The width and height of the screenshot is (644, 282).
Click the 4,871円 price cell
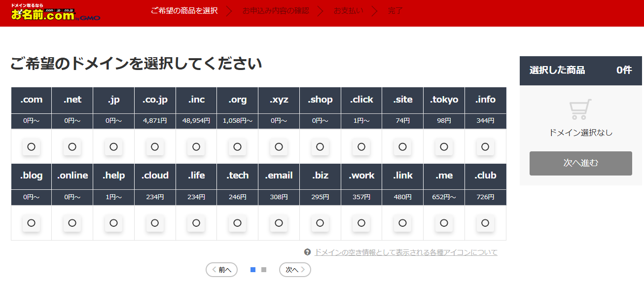click(155, 121)
